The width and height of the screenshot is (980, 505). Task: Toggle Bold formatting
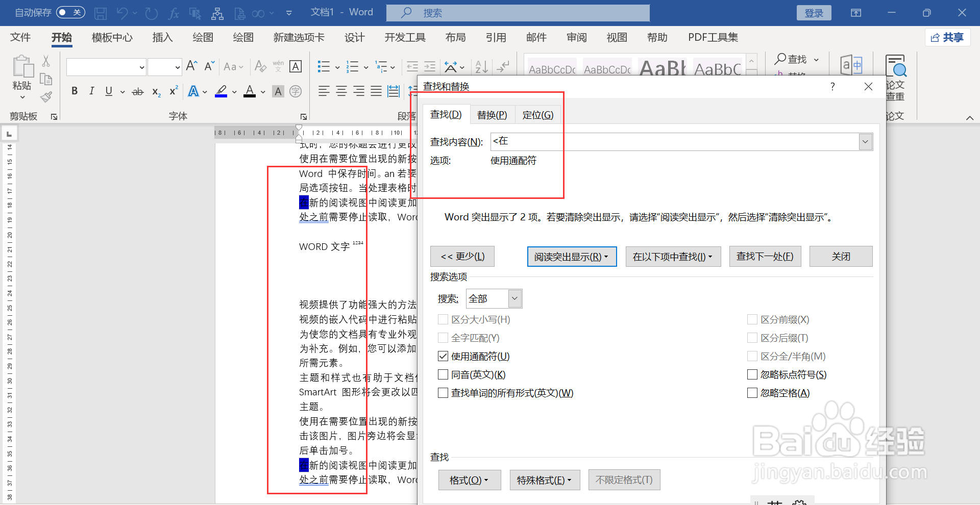[x=75, y=91]
